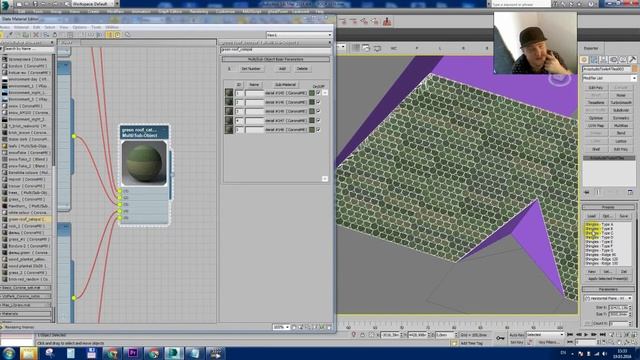640x360 pixels.
Task: Toggle the Auto Key button
Action: (517, 335)
